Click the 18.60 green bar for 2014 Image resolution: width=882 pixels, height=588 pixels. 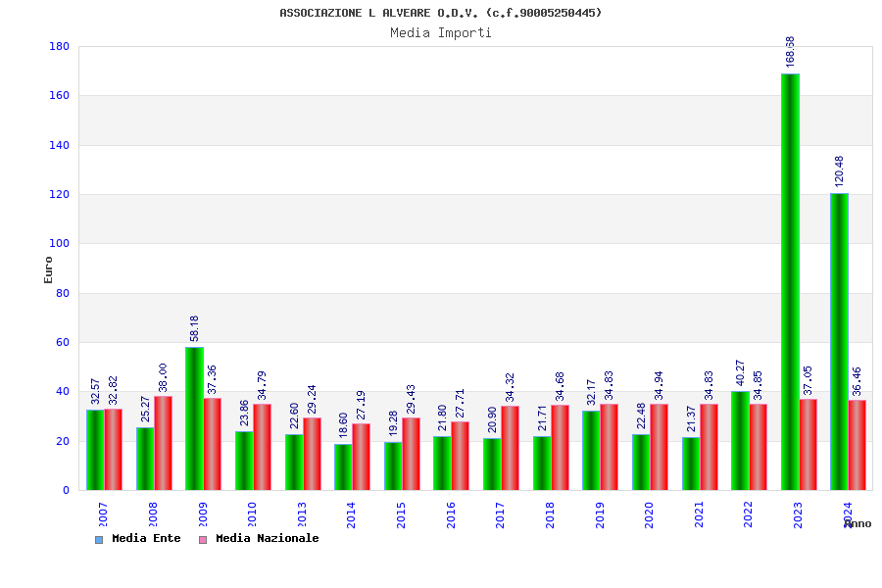(343, 467)
